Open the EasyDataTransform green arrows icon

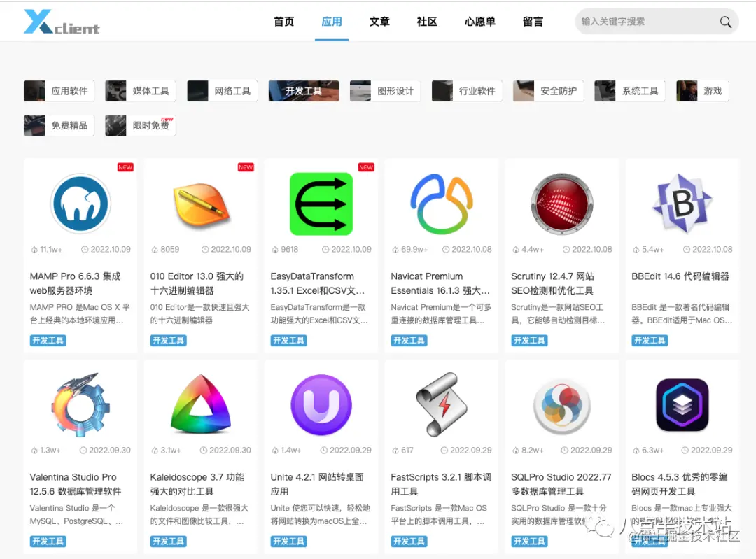(x=321, y=204)
